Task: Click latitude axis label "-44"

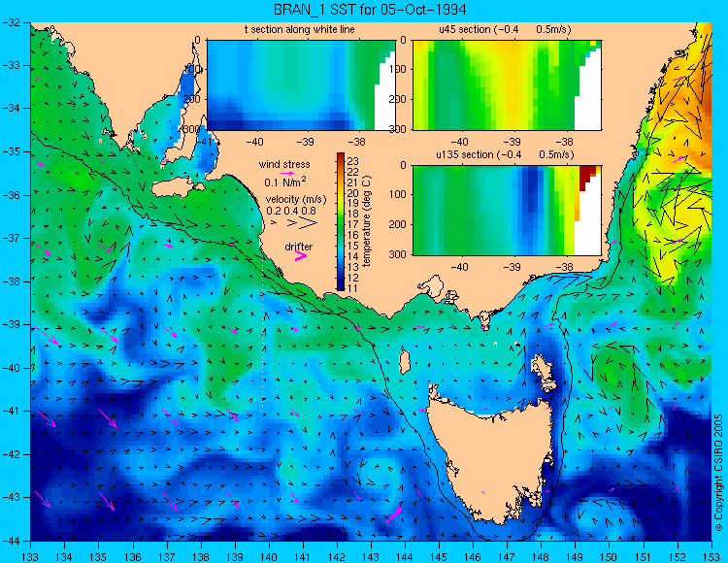Action: click(12, 541)
